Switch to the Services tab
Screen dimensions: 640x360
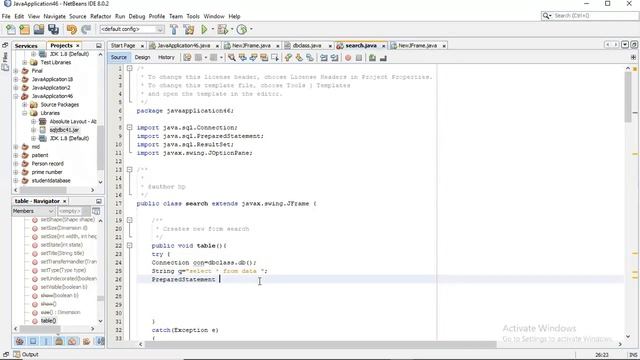pyautogui.click(x=26, y=46)
